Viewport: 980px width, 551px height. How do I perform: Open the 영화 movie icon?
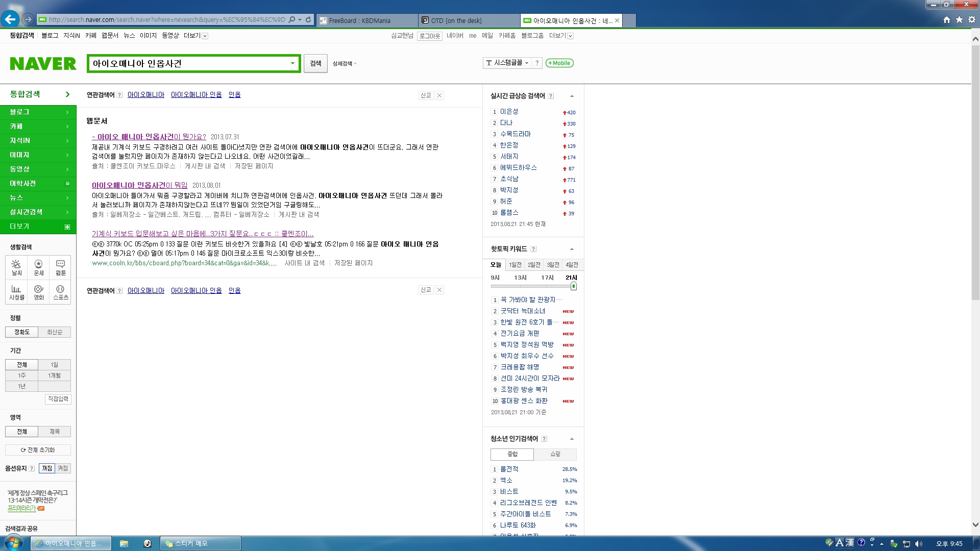[39, 292]
